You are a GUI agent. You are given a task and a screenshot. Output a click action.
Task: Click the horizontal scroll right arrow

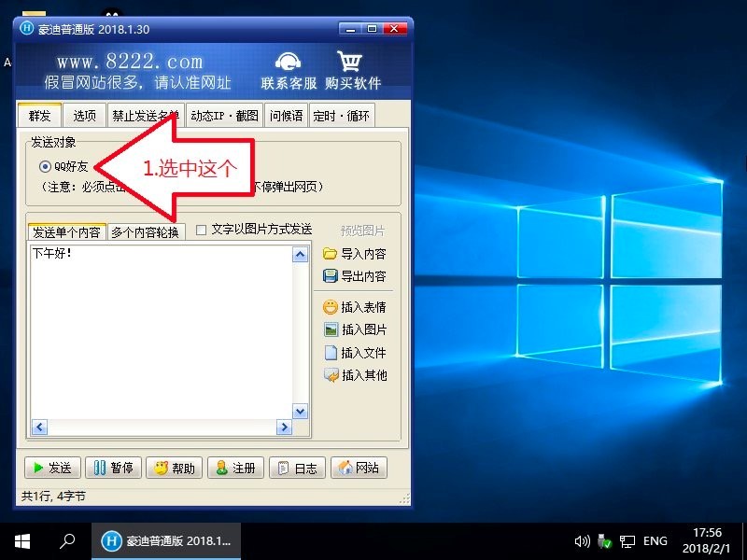[x=284, y=427]
